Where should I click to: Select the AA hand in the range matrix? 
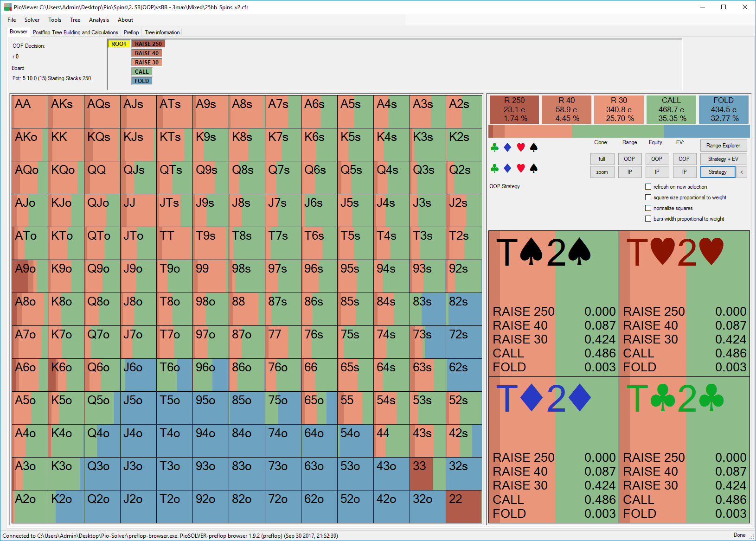tap(29, 111)
